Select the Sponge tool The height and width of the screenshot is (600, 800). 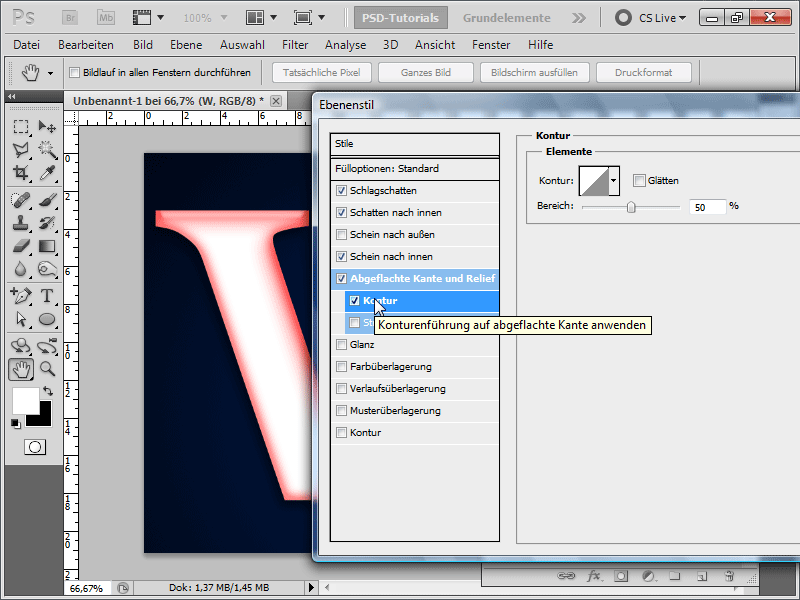point(47,269)
